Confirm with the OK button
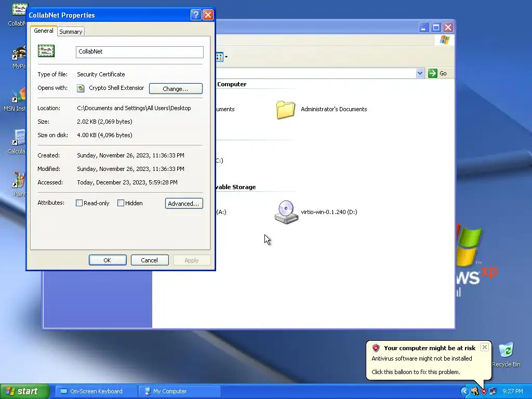 pos(108,260)
